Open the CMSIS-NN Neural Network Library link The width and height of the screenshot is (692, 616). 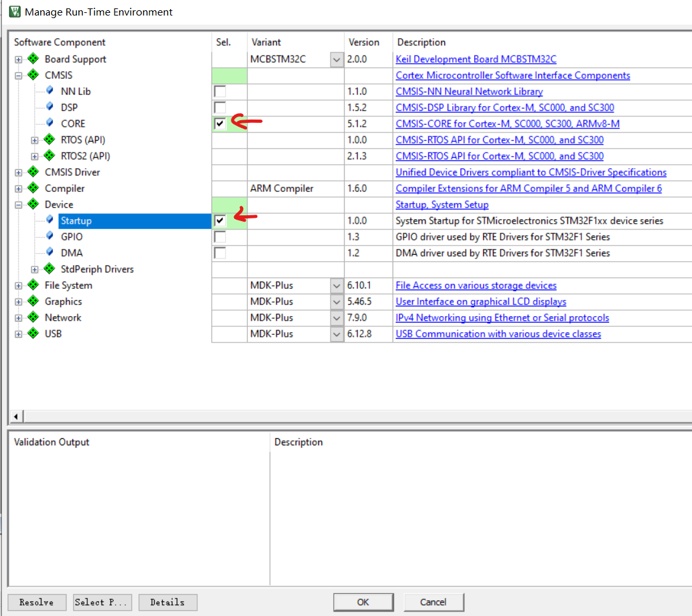click(469, 91)
